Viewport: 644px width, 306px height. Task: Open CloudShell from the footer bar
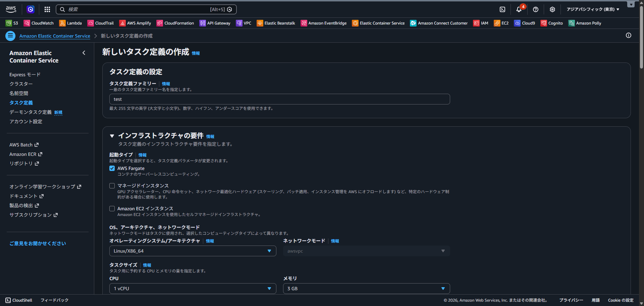point(19,300)
